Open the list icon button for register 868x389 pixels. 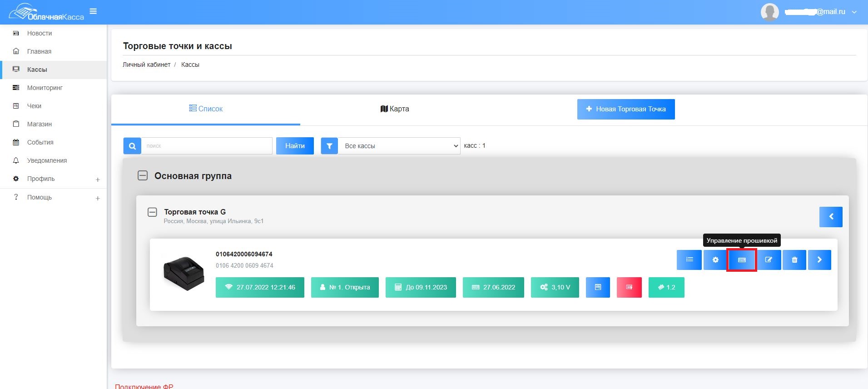tap(689, 260)
